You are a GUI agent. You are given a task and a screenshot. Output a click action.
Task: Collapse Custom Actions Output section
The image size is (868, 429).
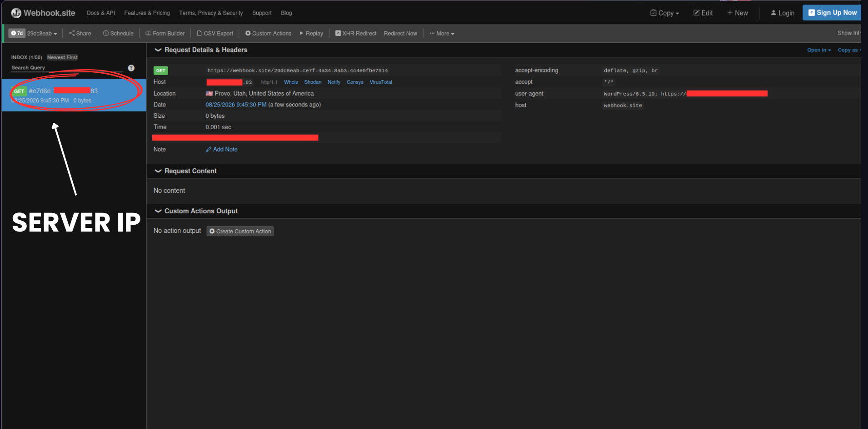tap(196, 211)
